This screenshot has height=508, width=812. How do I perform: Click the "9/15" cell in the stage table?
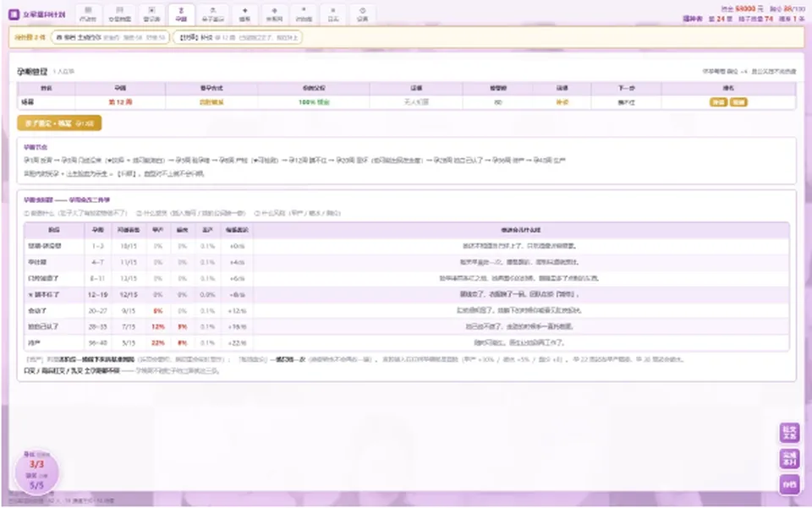pos(129,310)
